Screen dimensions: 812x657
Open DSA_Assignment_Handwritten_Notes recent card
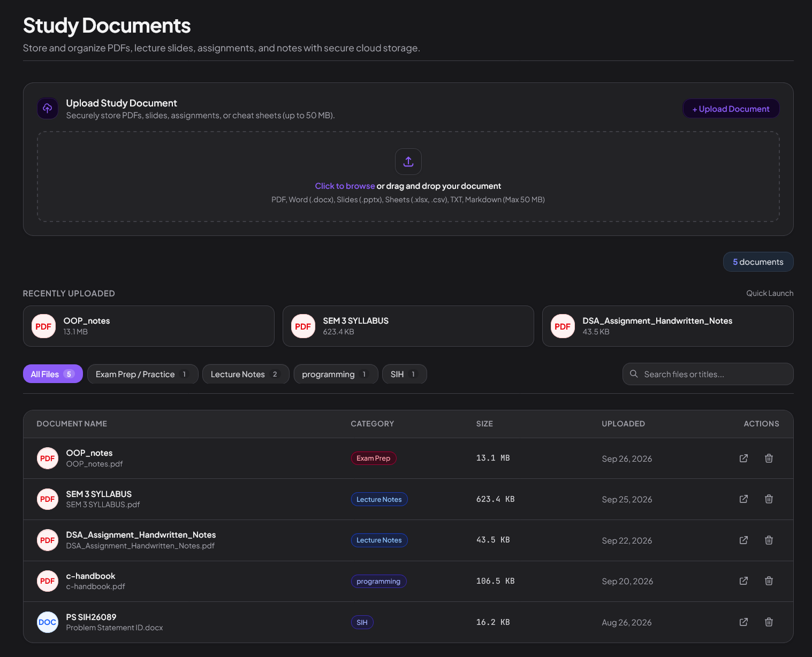click(668, 326)
